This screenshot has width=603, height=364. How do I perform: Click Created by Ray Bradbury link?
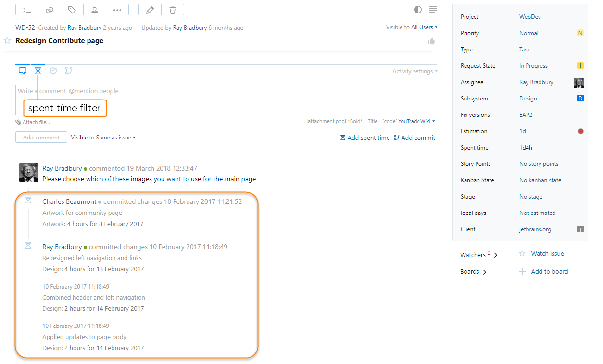click(x=86, y=28)
